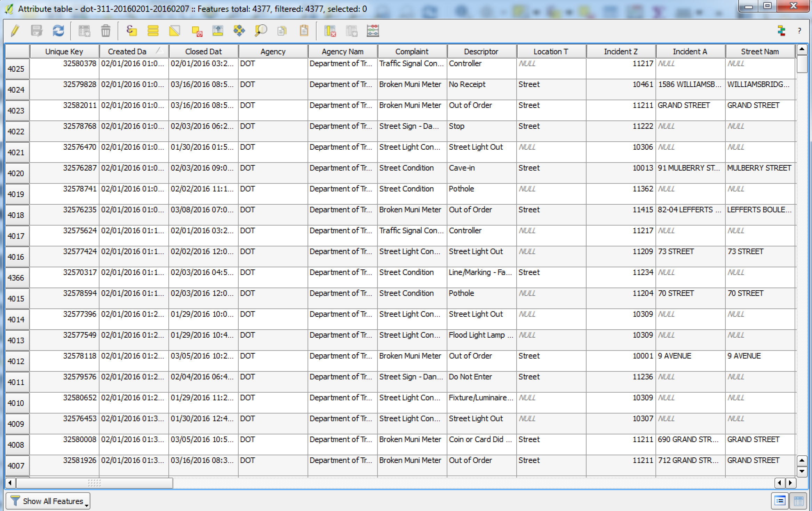Click the vertical scrollbar up arrow

pos(802,49)
